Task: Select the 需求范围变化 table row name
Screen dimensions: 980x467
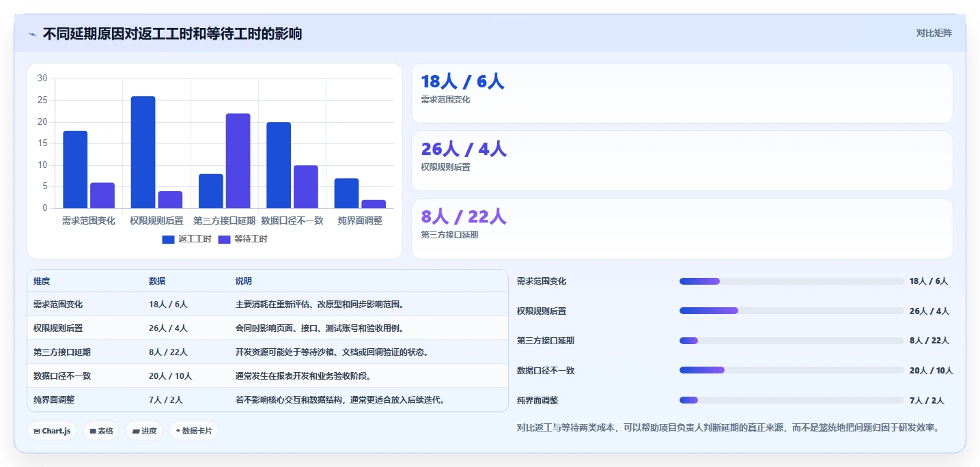Action: [58, 305]
